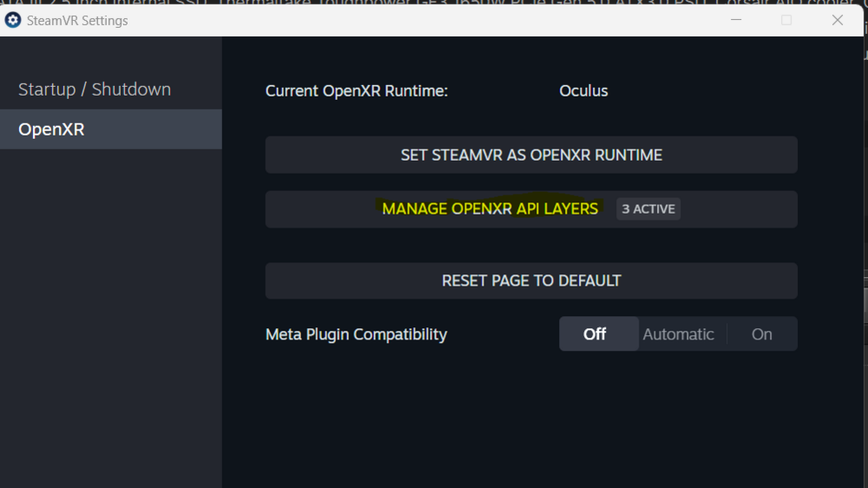Click the SteamVR Settings title bar icon
The width and height of the screenshot is (868, 488).
[x=13, y=21]
